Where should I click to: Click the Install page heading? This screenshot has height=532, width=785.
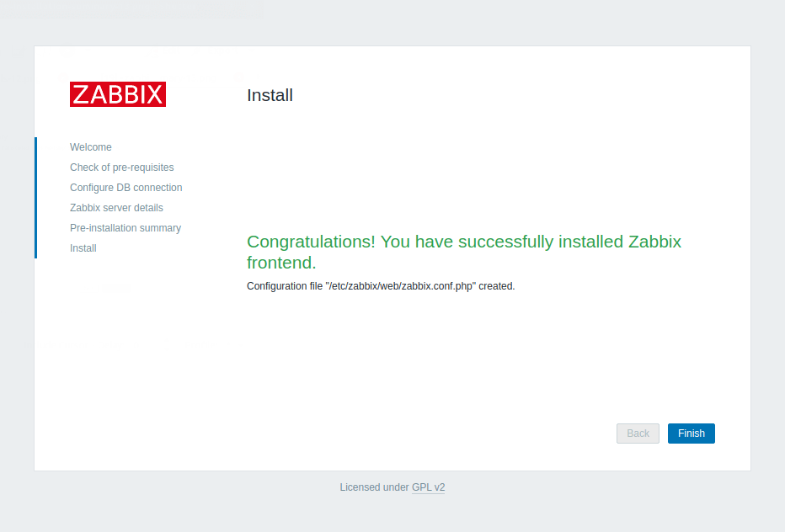(x=270, y=95)
